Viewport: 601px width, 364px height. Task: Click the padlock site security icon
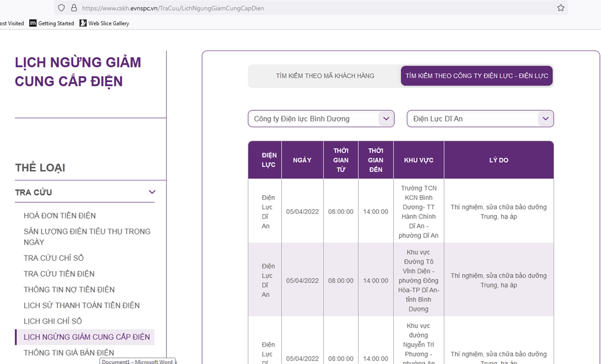74,8
